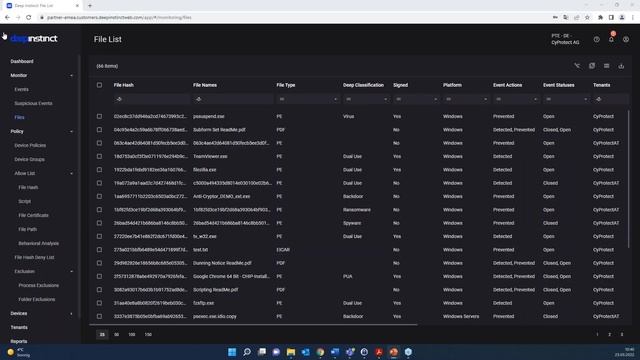The height and width of the screenshot is (360, 640).
Task: Open the browser profile avatar
Action: click(x=622, y=18)
